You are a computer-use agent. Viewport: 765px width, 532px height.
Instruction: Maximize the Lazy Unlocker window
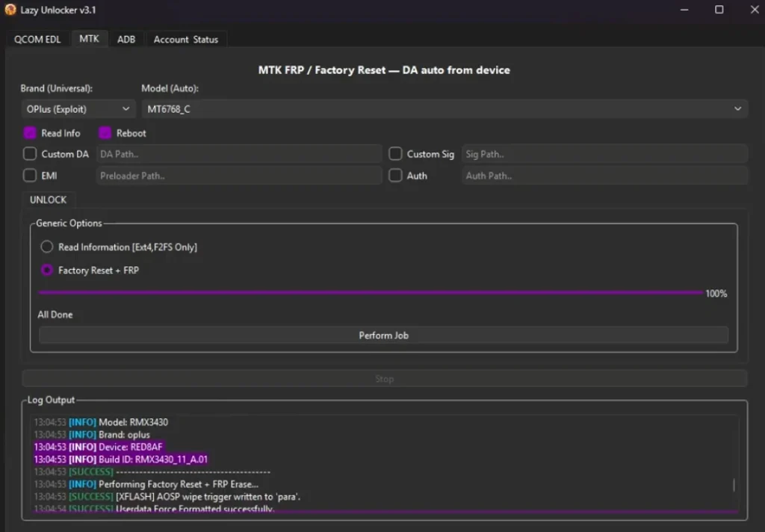click(719, 10)
